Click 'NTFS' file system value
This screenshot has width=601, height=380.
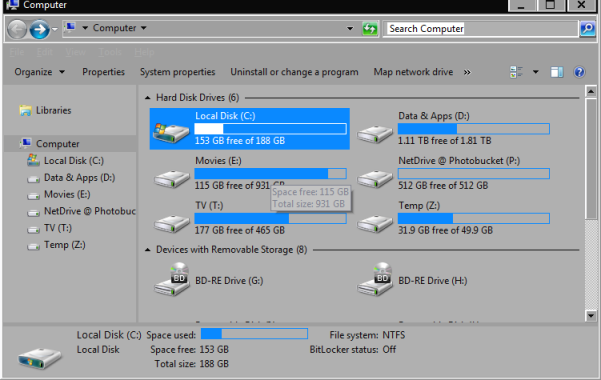pyautogui.click(x=394, y=335)
